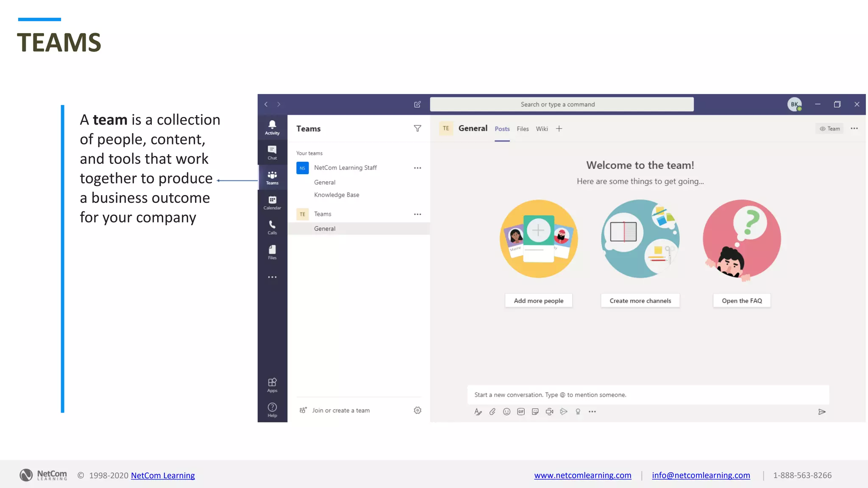Open the NetCom Learning footer link
Image resolution: width=868 pixels, height=488 pixels.
click(x=163, y=475)
